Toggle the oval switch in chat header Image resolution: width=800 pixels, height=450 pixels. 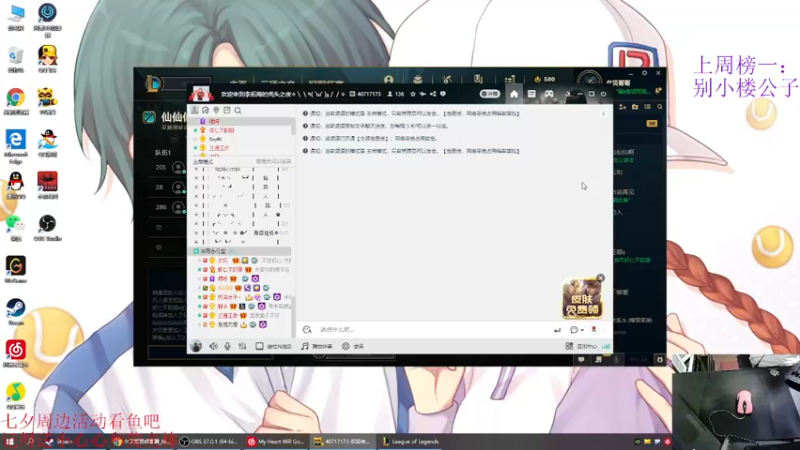click(489, 94)
